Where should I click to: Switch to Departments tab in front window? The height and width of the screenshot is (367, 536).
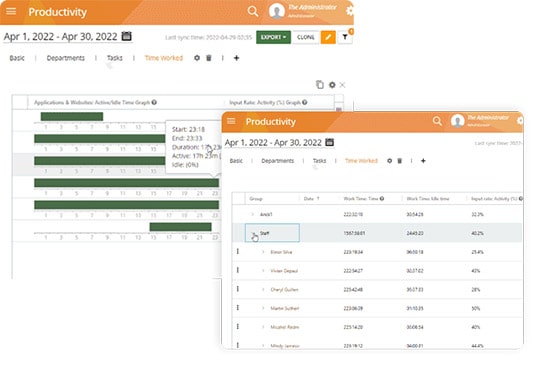pos(278,161)
